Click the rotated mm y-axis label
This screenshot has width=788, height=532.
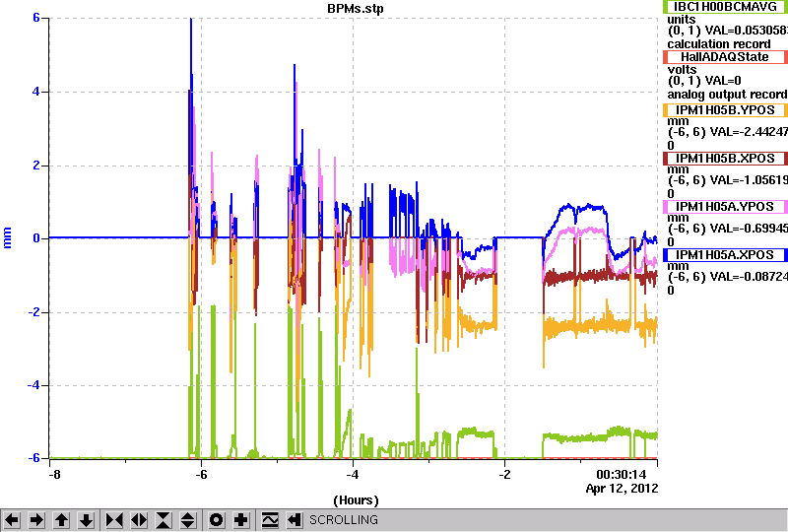[7, 237]
